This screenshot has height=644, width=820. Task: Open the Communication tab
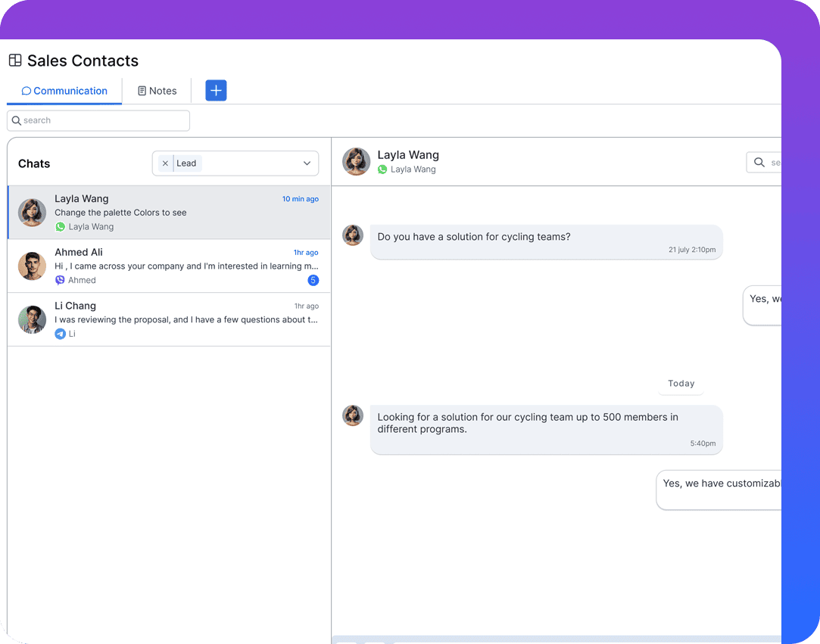[x=64, y=91]
